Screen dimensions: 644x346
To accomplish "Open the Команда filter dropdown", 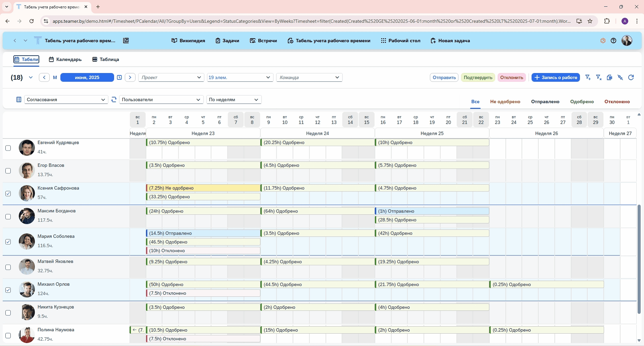I will coord(309,77).
